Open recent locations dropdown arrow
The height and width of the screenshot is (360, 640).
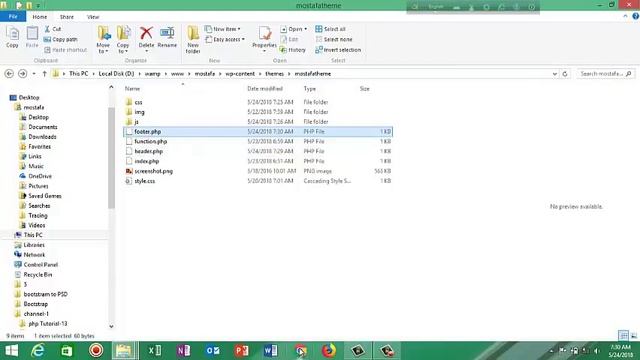(x=34, y=74)
